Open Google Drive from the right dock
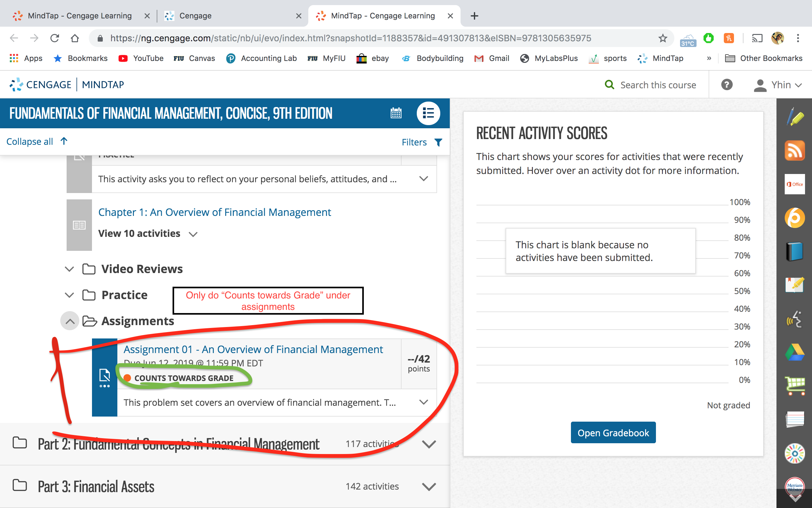Screen dimensions: 812x508 (795, 352)
